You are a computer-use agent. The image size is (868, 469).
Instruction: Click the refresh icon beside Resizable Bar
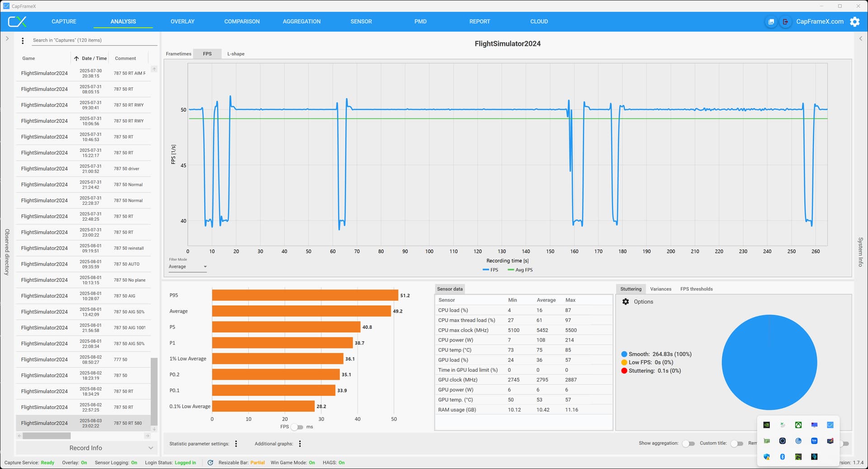[210, 463]
